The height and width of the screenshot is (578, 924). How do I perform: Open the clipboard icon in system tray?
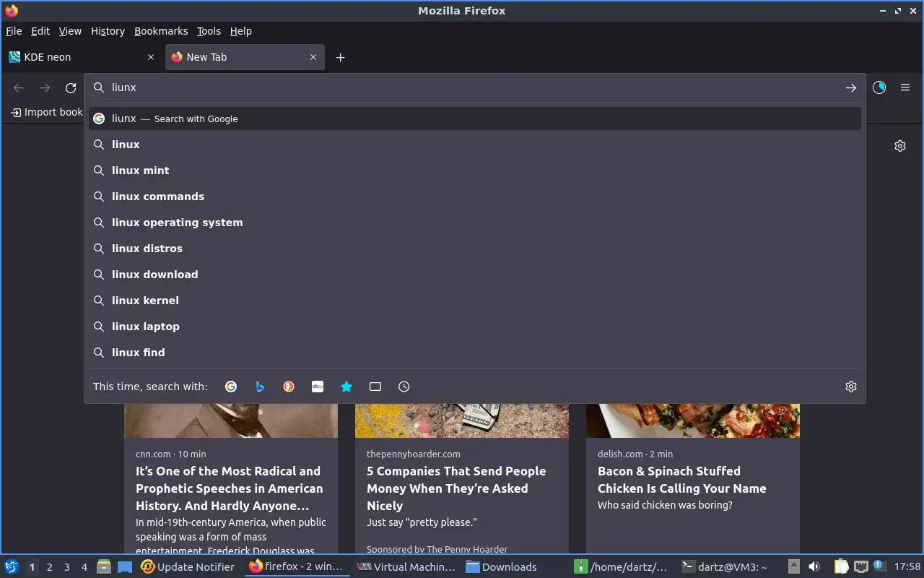[841, 567]
